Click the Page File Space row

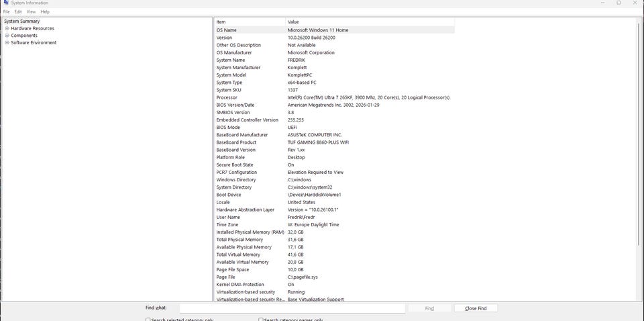click(334, 269)
